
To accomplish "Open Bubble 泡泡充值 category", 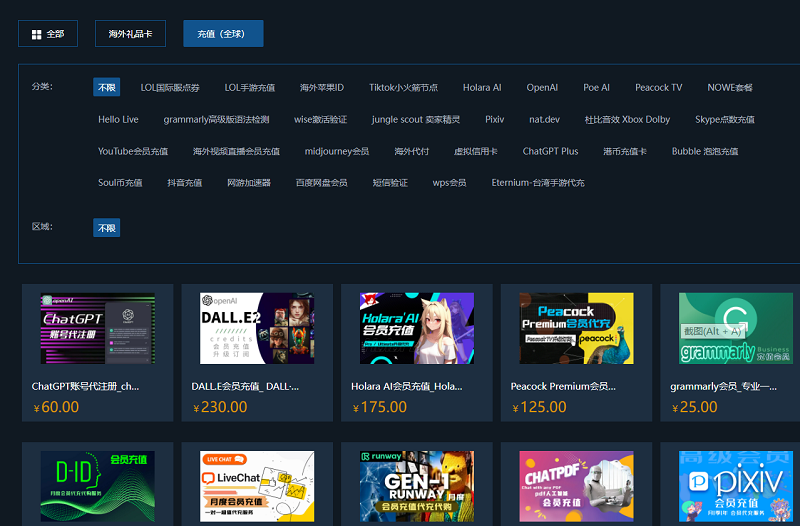I will click(x=705, y=151).
